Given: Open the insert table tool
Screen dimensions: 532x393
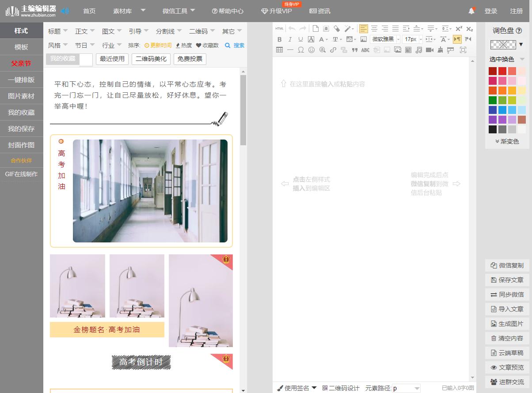Looking at the screenshot, I should point(279,50).
